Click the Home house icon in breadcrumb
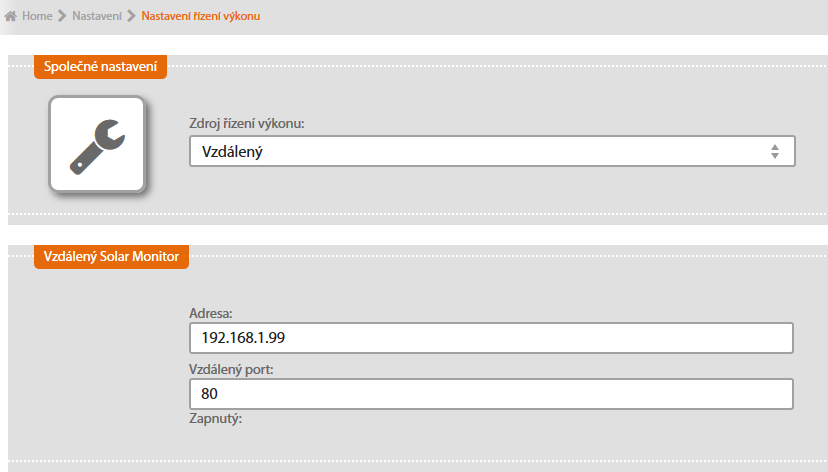The height and width of the screenshot is (472, 828). pos(12,17)
